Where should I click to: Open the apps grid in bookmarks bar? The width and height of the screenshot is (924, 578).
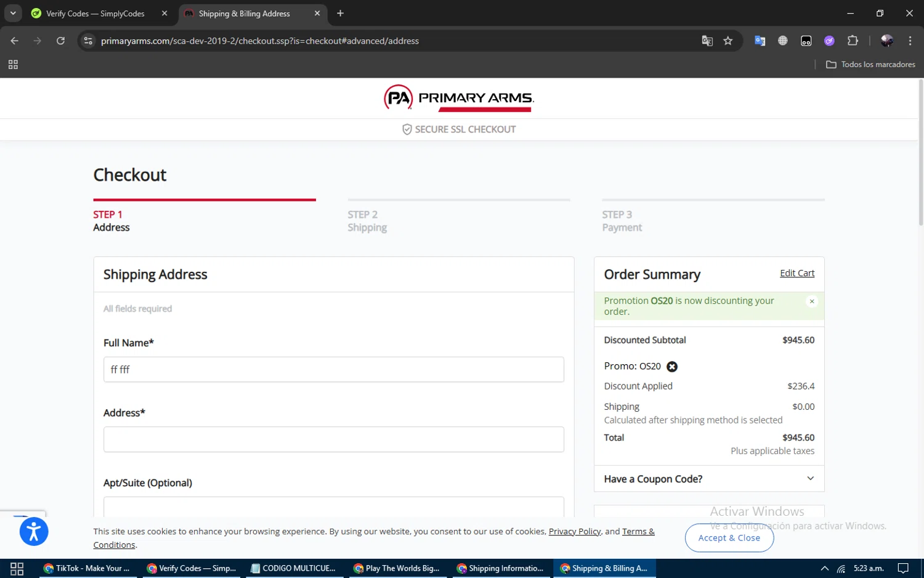tap(13, 65)
